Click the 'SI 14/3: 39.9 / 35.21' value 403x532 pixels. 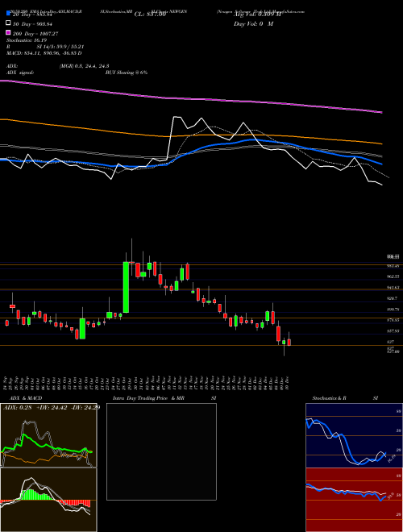click(60, 47)
